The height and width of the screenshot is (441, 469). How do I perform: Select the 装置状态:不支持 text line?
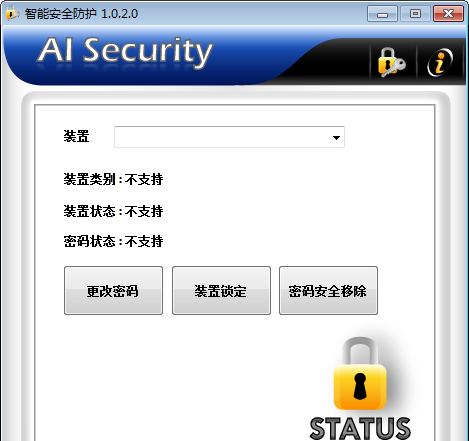[x=113, y=211]
